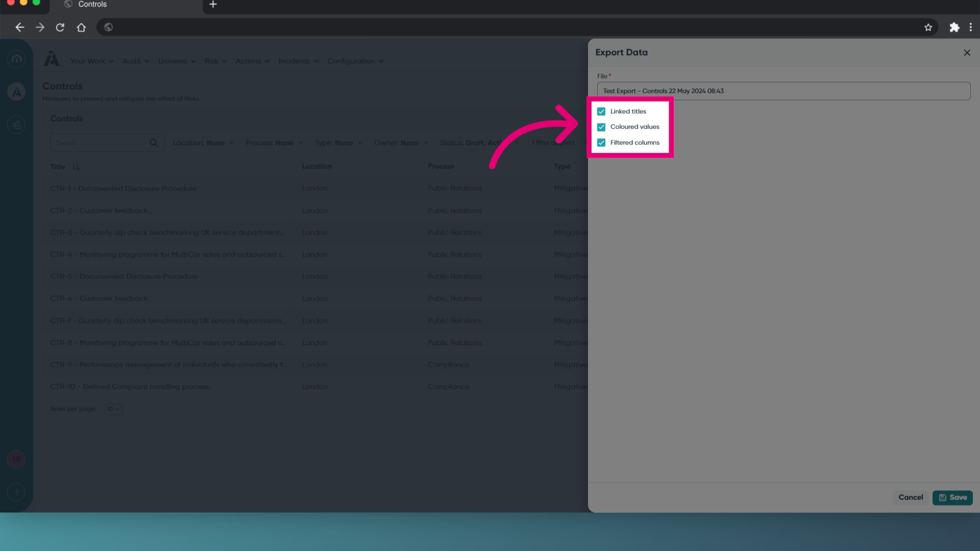Reload the page with refresh icon
This screenshot has width=980, height=551.
[x=60, y=28]
